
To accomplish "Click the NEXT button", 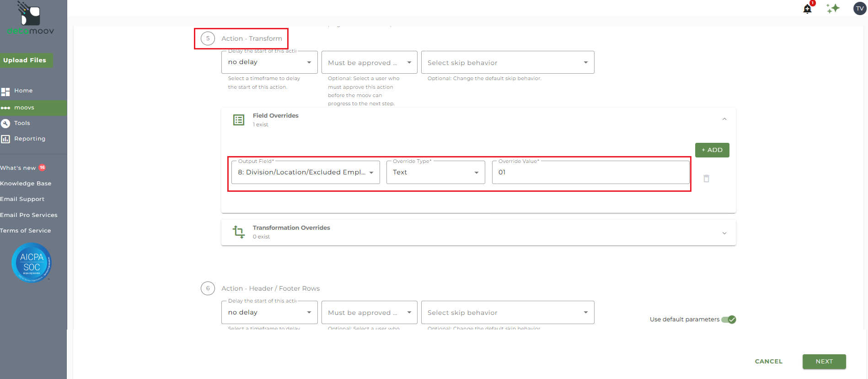I will click(824, 362).
